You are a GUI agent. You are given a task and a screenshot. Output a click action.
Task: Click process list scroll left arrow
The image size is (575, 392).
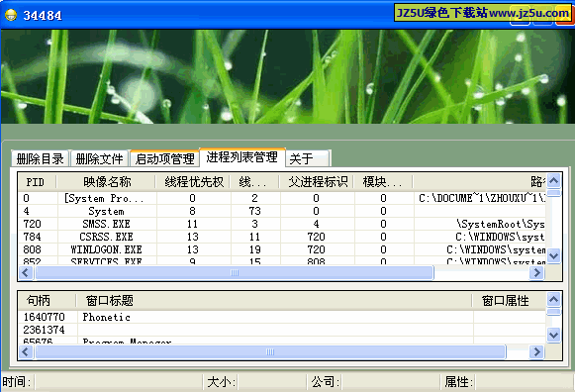pyautogui.click(x=26, y=272)
